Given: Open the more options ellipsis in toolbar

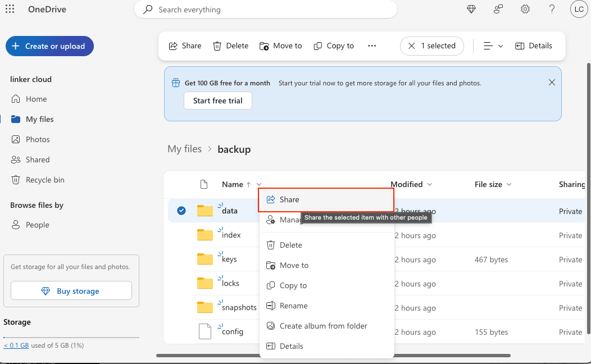Looking at the screenshot, I should (372, 46).
